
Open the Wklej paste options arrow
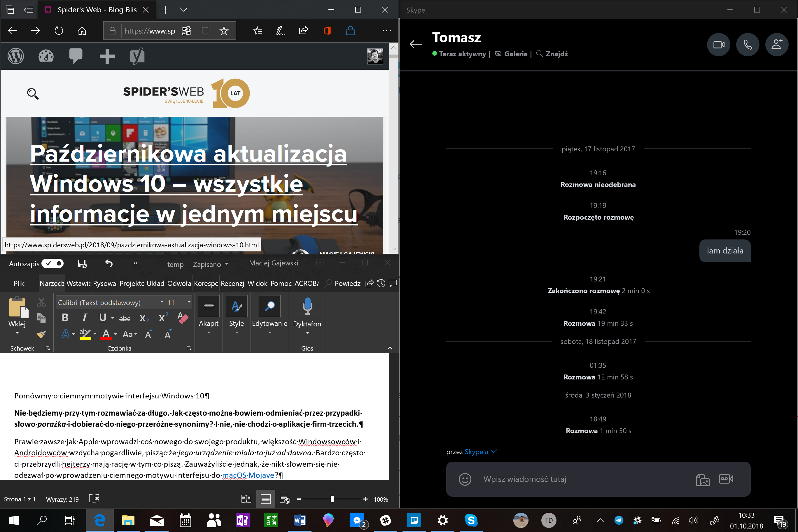pyautogui.click(x=17, y=333)
